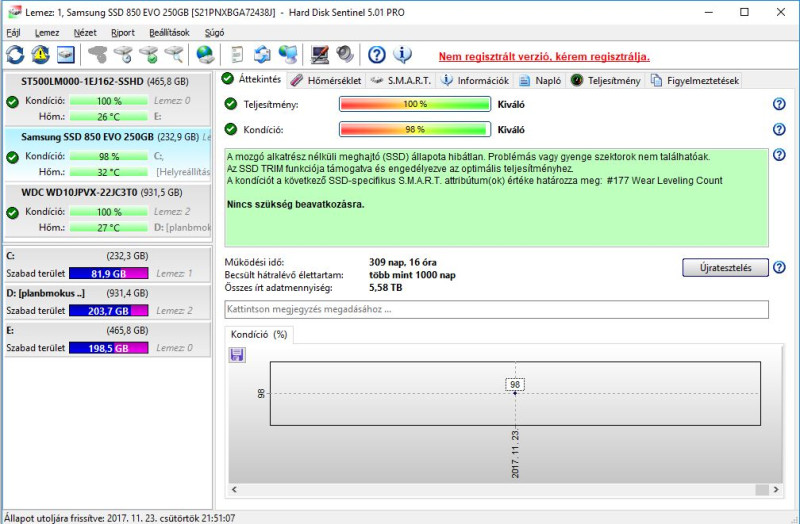Switch to the Információk tab
The height and width of the screenshot is (524, 800).
tap(475, 81)
